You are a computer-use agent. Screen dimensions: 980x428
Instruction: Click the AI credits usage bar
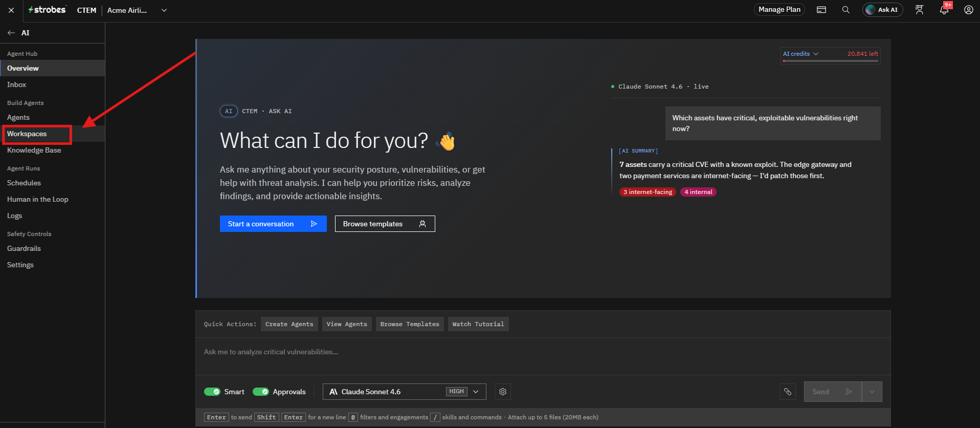pyautogui.click(x=831, y=61)
